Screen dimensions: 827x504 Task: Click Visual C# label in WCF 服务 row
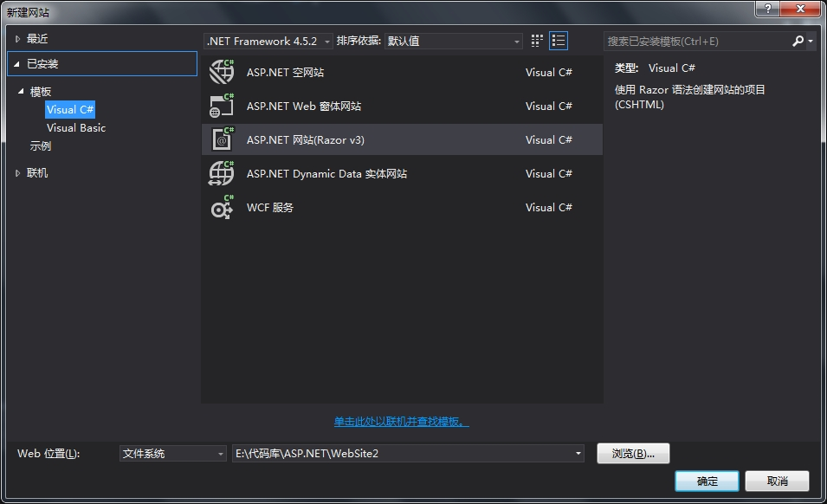click(x=548, y=207)
